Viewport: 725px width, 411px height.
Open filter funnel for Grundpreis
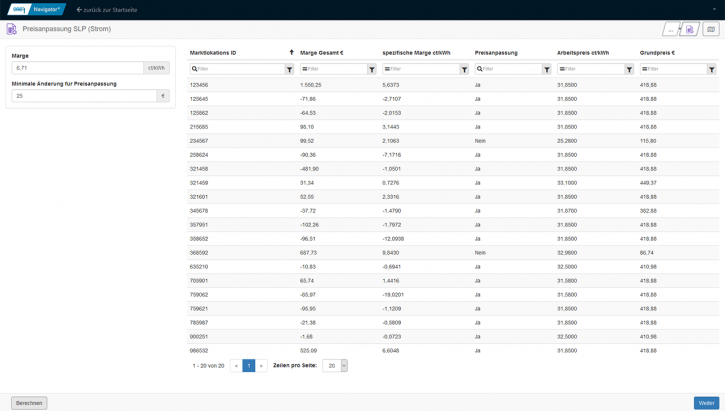712,69
